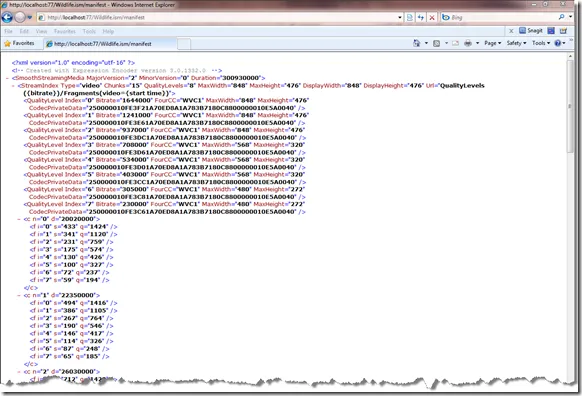
Task: Open the Page dropdown menu
Action: [x=493, y=43]
